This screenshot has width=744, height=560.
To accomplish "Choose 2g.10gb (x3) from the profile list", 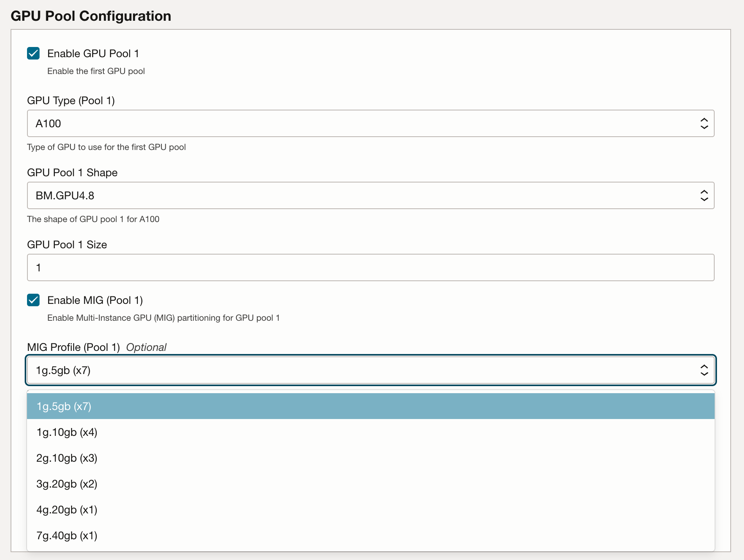I will [x=67, y=458].
